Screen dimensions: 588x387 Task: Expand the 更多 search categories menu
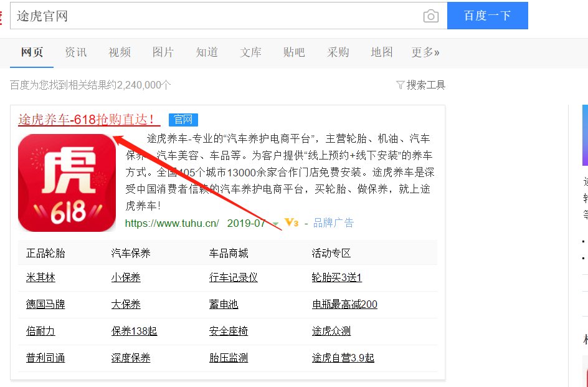(425, 52)
